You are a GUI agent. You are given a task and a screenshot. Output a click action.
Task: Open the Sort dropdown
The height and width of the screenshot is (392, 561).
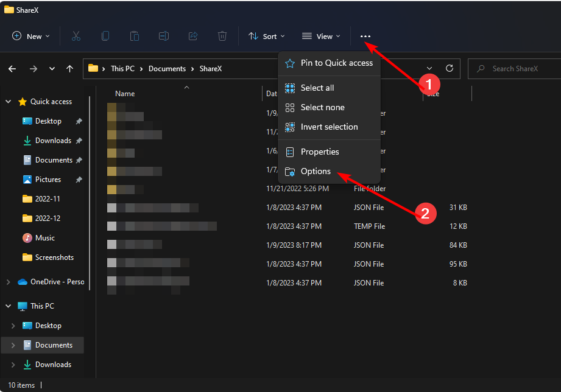(x=267, y=36)
